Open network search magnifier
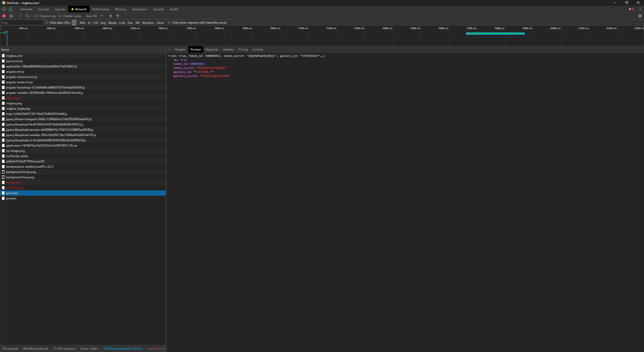Viewport: 644px width, 352px height. tap(27, 16)
